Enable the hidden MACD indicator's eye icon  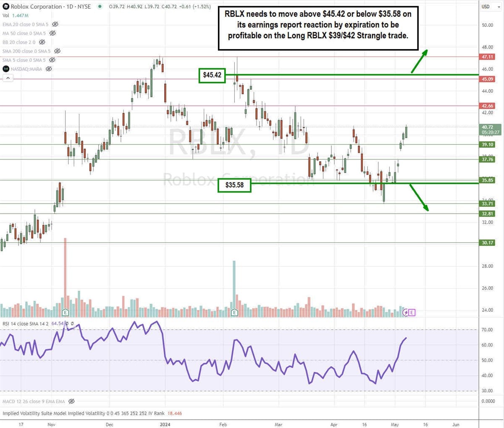(71, 402)
